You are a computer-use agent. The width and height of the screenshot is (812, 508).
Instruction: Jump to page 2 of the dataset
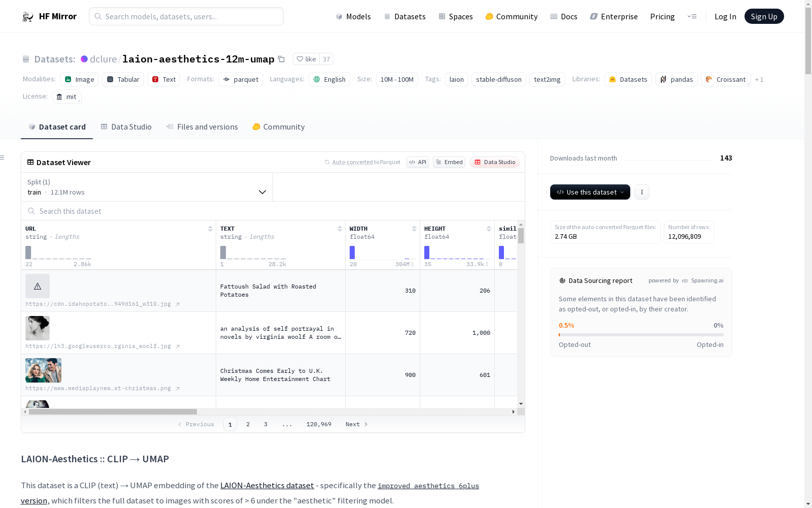(248, 424)
